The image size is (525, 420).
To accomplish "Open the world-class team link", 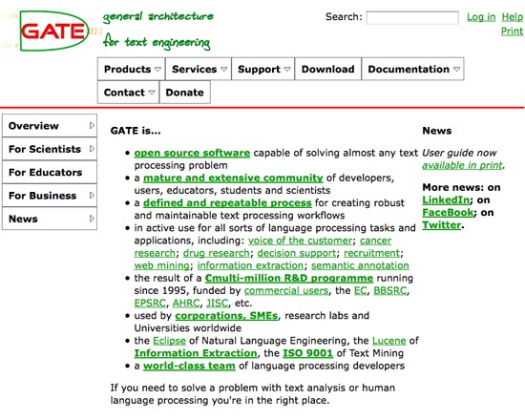I will pos(189,366).
